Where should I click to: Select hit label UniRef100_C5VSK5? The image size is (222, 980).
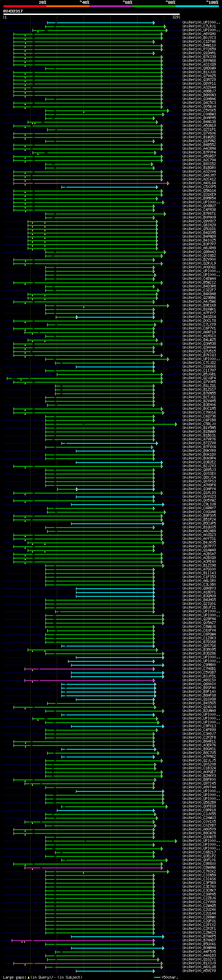click(x=199, y=111)
